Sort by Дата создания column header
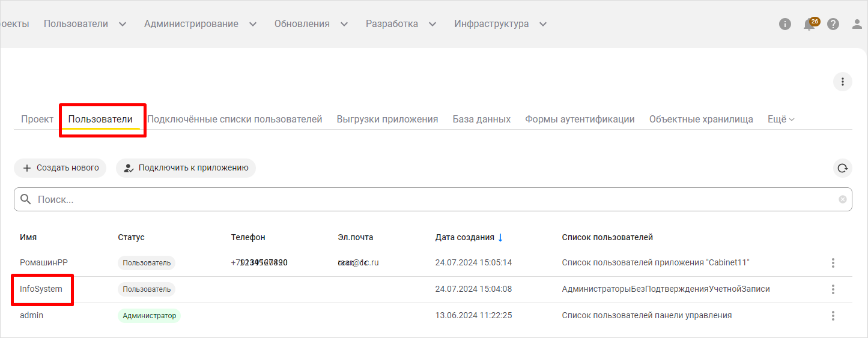 coord(465,238)
